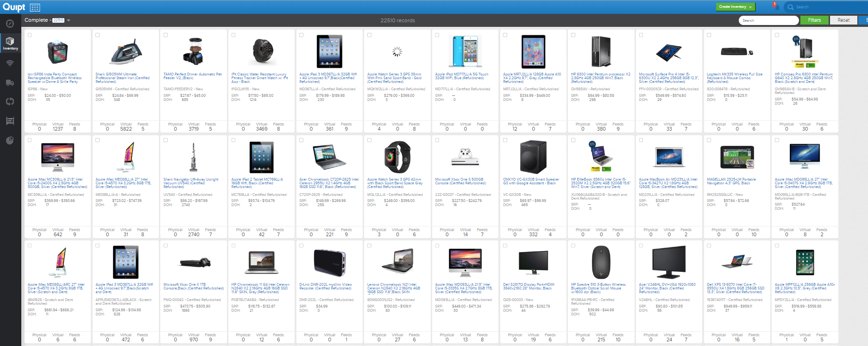Click the circular sync arrows sidebar icon
Image resolution: width=868 pixels, height=346 pixels.
tap(10, 101)
